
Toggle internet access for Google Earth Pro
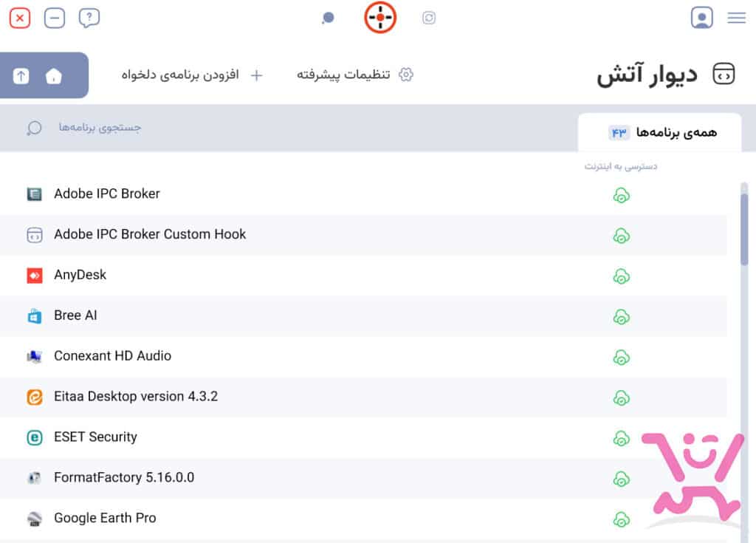621,519
